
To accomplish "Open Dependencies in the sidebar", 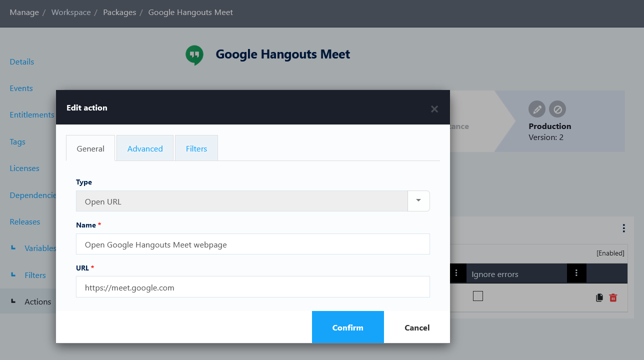I will click(33, 195).
